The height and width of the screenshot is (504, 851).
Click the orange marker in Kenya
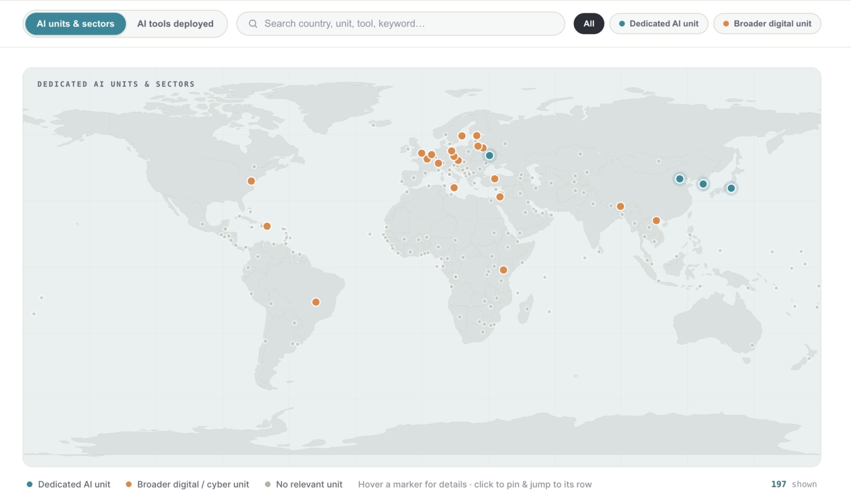coord(503,270)
